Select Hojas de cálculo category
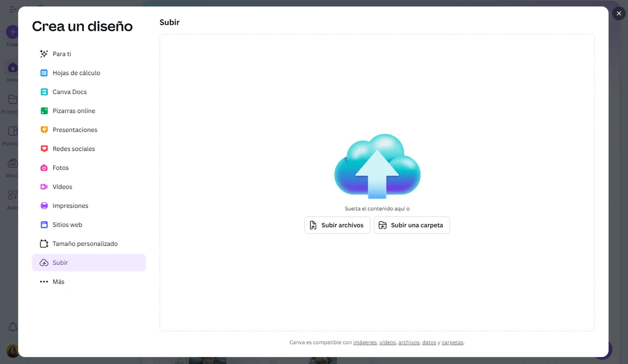The height and width of the screenshot is (364, 628). (x=89, y=73)
